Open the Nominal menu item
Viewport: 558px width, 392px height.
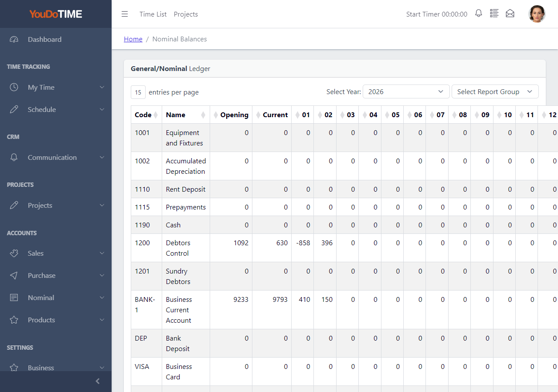click(x=56, y=297)
